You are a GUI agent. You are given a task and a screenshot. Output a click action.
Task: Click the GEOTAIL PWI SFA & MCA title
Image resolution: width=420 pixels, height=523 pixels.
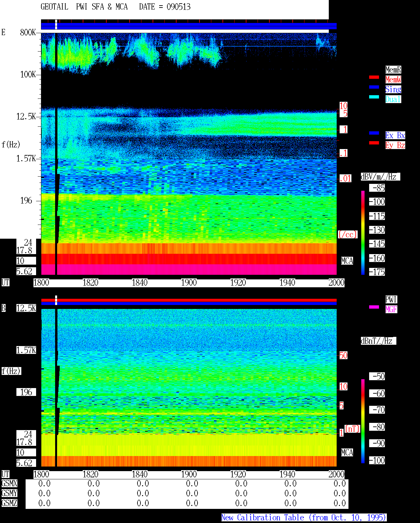pyautogui.click(x=84, y=7)
